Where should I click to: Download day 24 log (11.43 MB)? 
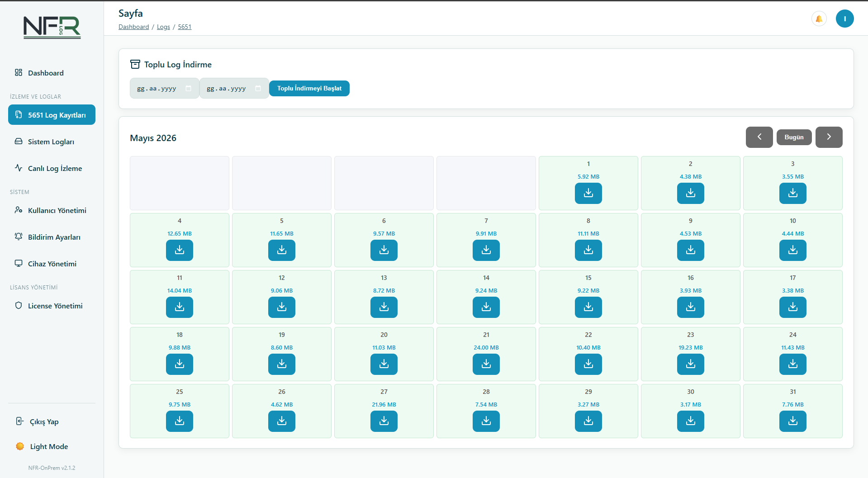pyautogui.click(x=792, y=364)
